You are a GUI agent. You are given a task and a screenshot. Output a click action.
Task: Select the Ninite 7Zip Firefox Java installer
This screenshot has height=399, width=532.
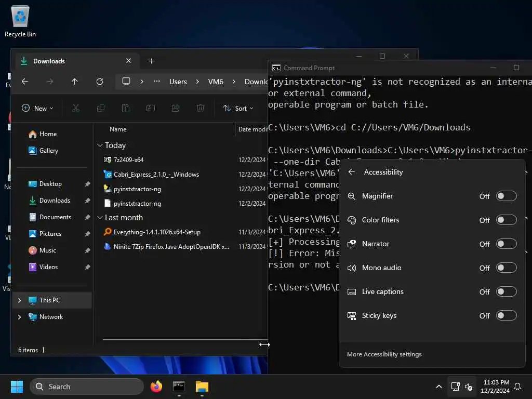tap(166, 247)
